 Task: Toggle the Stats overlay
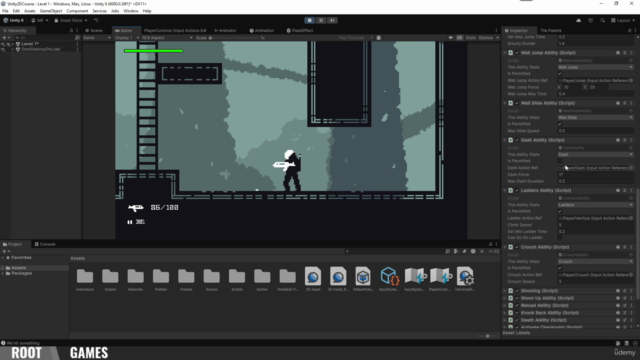[471, 38]
